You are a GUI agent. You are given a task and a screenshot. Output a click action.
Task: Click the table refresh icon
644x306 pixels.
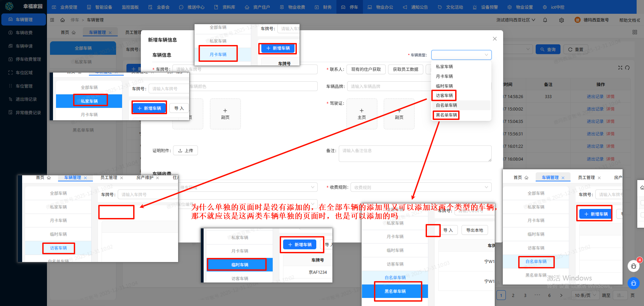coord(627,68)
